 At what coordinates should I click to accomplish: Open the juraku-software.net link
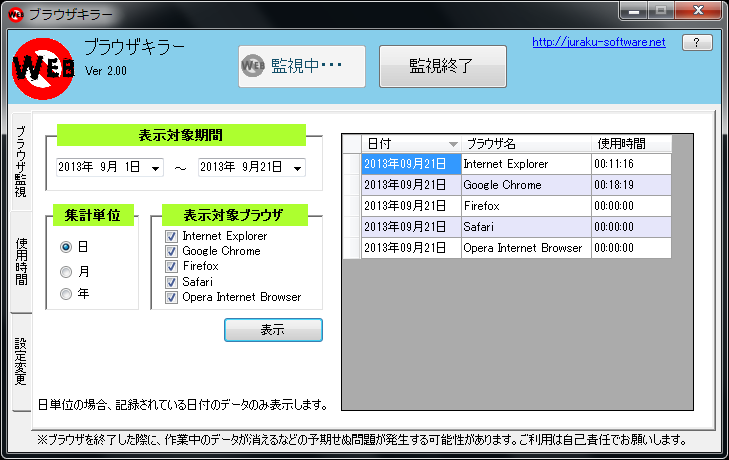(x=598, y=42)
